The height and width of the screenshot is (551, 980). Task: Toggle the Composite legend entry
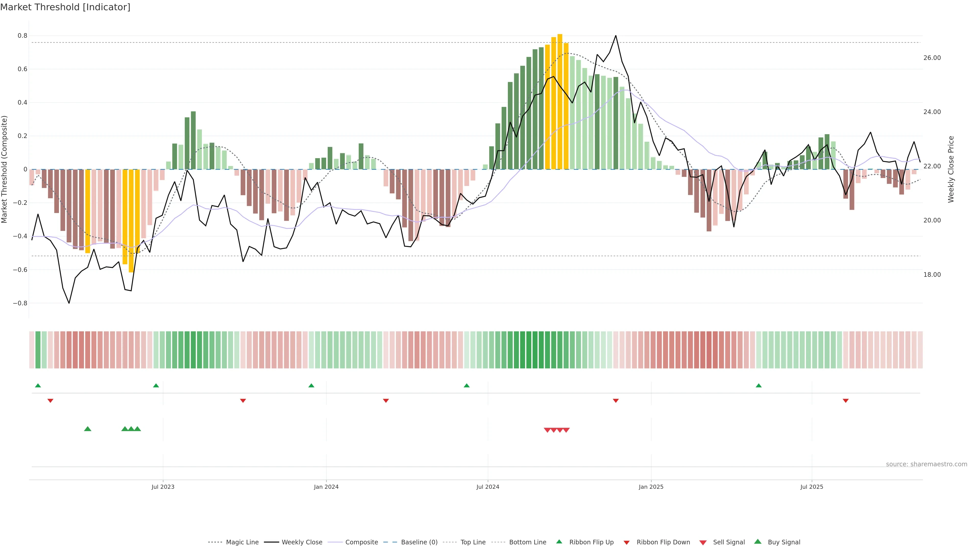(361, 542)
